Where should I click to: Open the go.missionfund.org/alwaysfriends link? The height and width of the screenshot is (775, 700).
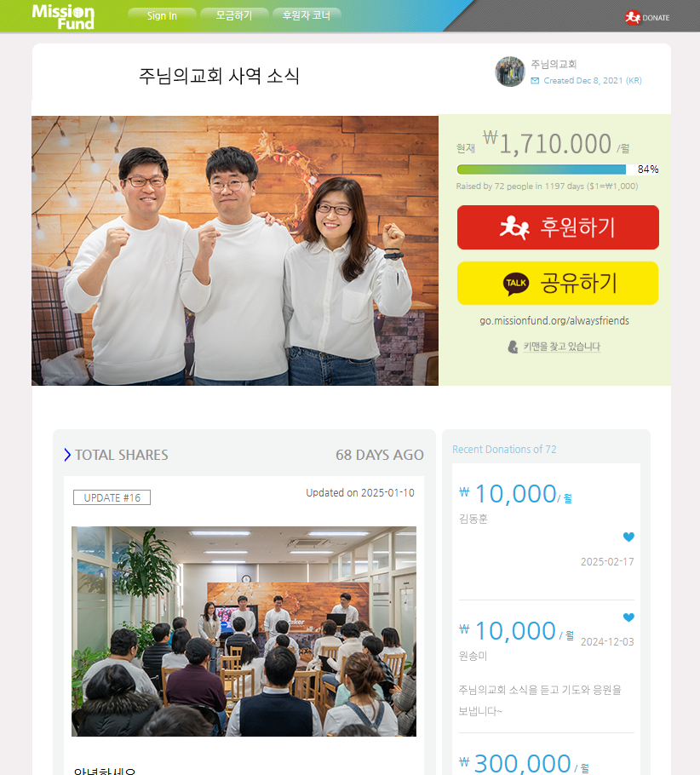click(554, 321)
